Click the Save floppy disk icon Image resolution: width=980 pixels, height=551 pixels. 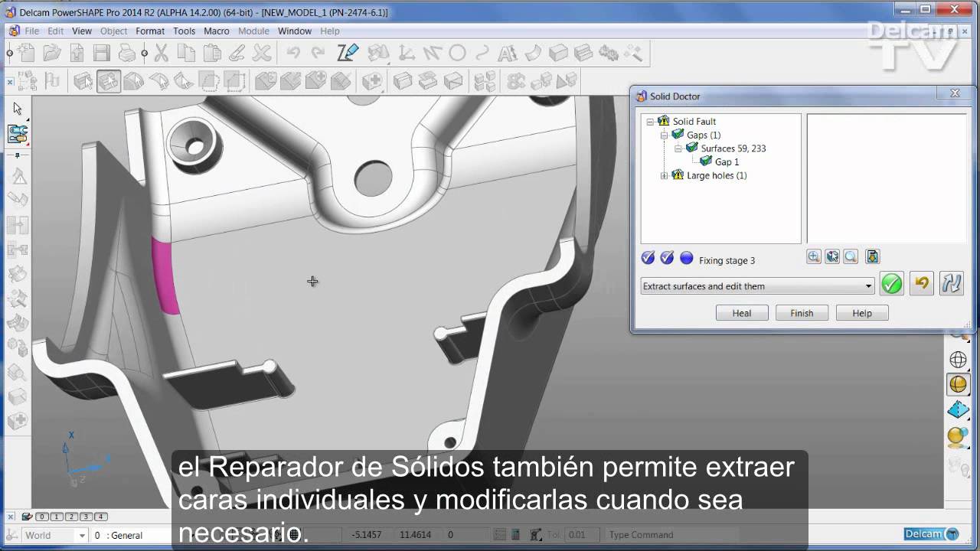coord(102,53)
